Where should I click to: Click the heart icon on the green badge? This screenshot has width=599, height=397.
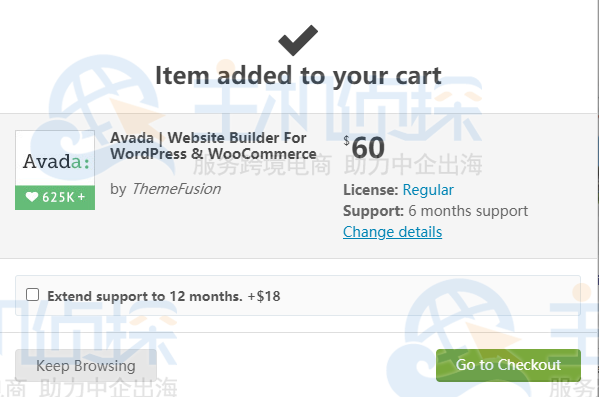pos(32,197)
